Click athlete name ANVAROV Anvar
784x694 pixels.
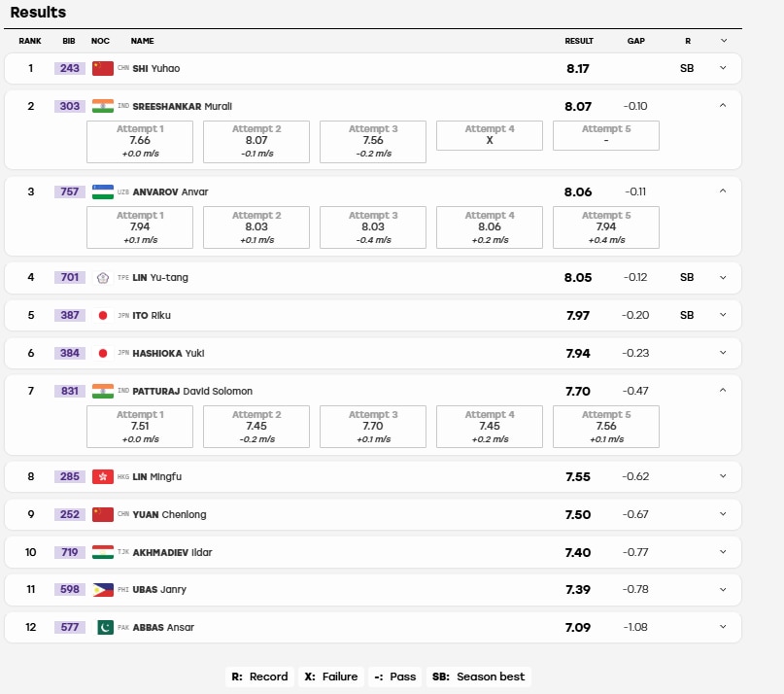pyautogui.click(x=170, y=192)
